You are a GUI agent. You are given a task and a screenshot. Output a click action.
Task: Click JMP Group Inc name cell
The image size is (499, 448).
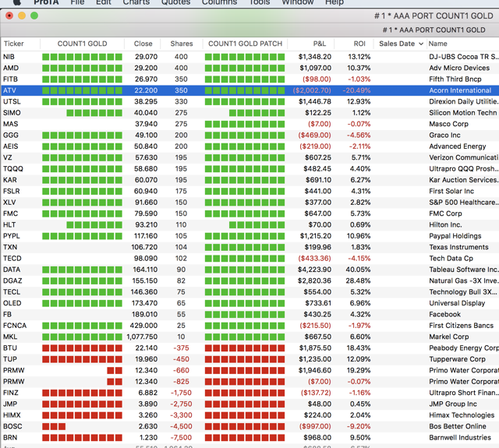pyautogui.click(x=453, y=404)
